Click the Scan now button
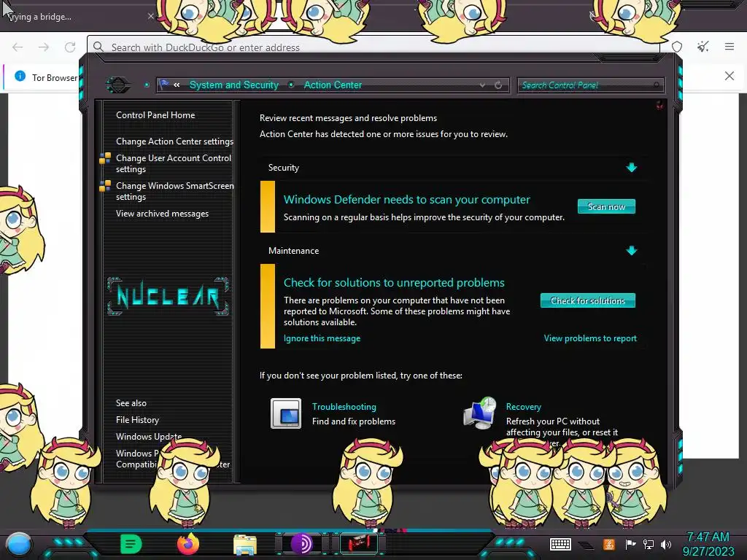 point(606,206)
